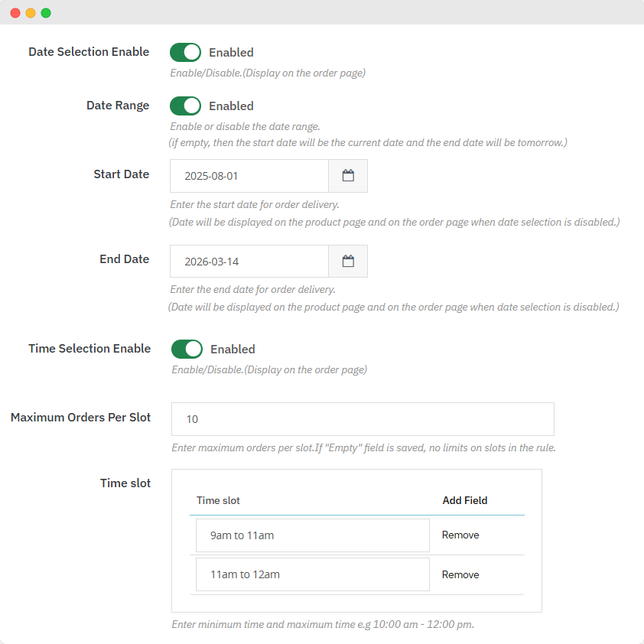Turn off the Time Selection Enable switch
644x644 pixels.
pos(187,350)
